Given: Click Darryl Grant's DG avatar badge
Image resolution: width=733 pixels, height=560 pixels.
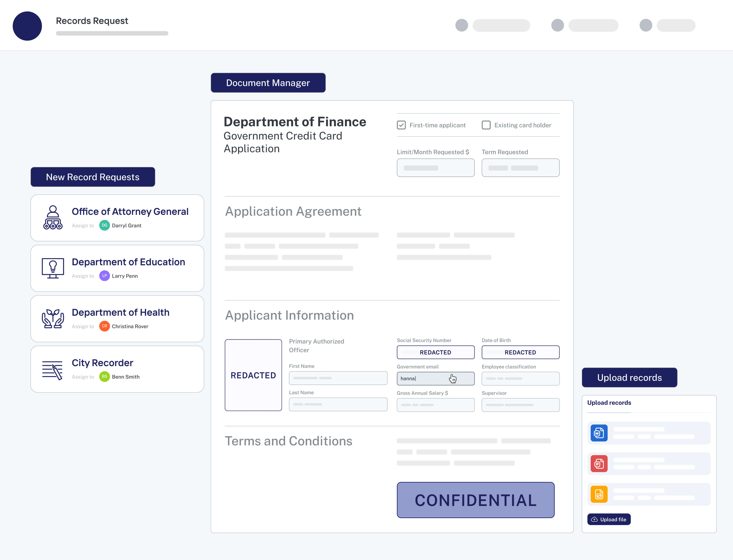Looking at the screenshot, I should [x=104, y=225].
